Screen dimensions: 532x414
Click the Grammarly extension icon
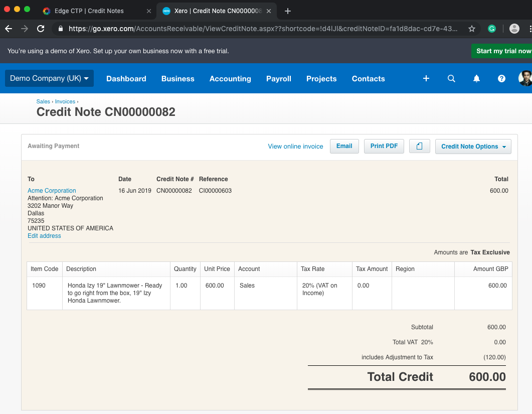tap(492, 29)
